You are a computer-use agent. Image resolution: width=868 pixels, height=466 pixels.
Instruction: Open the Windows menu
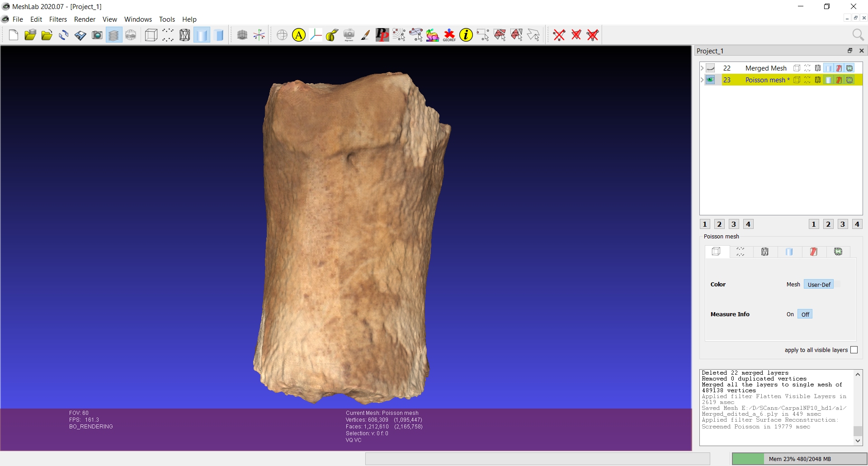(x=138, y=19)
